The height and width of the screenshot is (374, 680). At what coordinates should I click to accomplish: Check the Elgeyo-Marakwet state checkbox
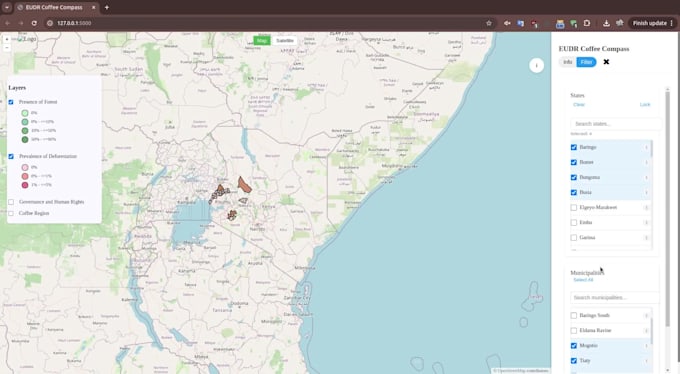574,207
